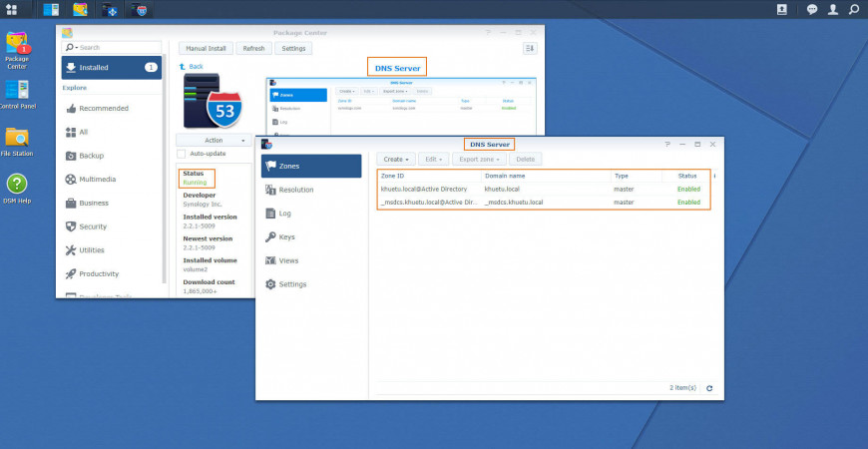Image resolution: width=868 pixels, height=449 pixels.
Task: Click the column options icon in zones table
Action: coord(714,176)
